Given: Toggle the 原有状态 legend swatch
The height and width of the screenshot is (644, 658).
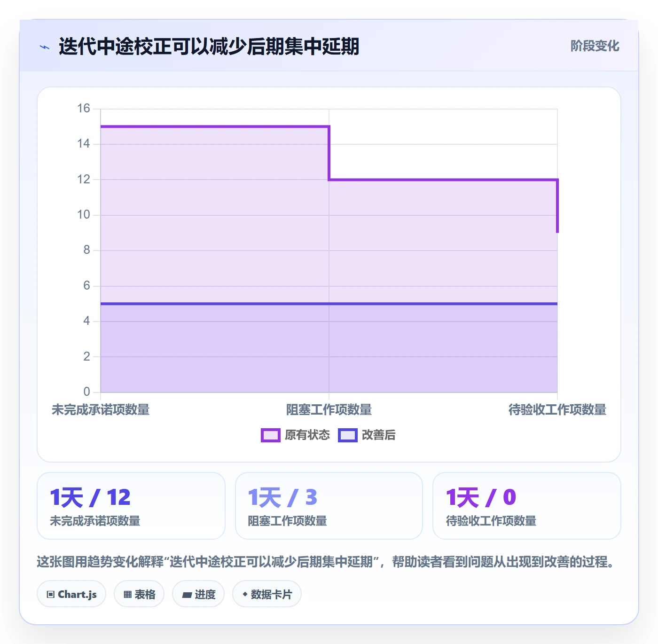Looking at the screenshot, I should click(270, 435).
